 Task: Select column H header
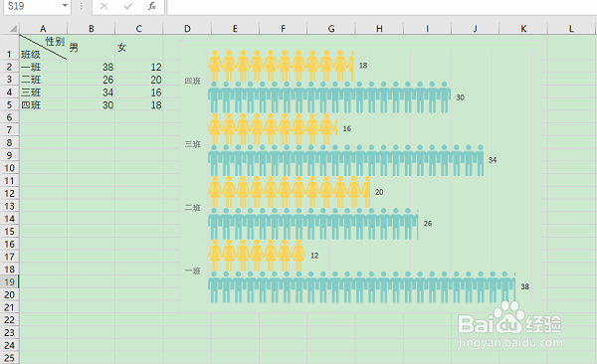(379, 29)
